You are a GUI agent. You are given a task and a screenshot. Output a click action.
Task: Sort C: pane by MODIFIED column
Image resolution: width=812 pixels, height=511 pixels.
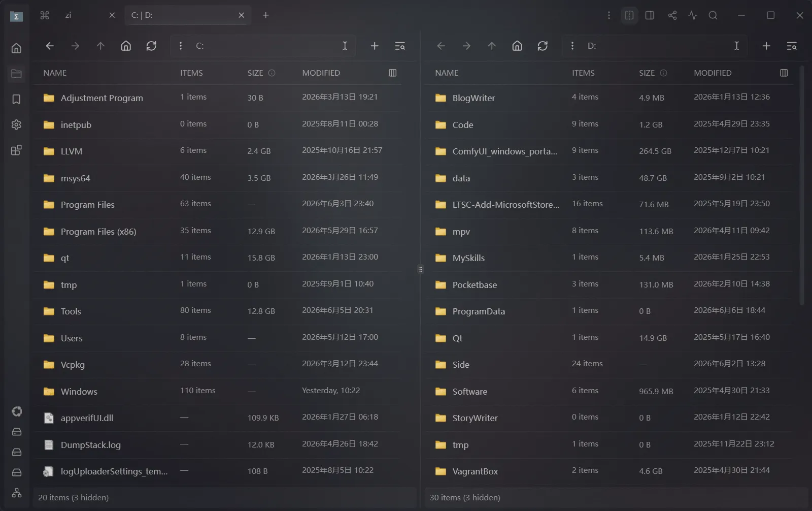321,73
